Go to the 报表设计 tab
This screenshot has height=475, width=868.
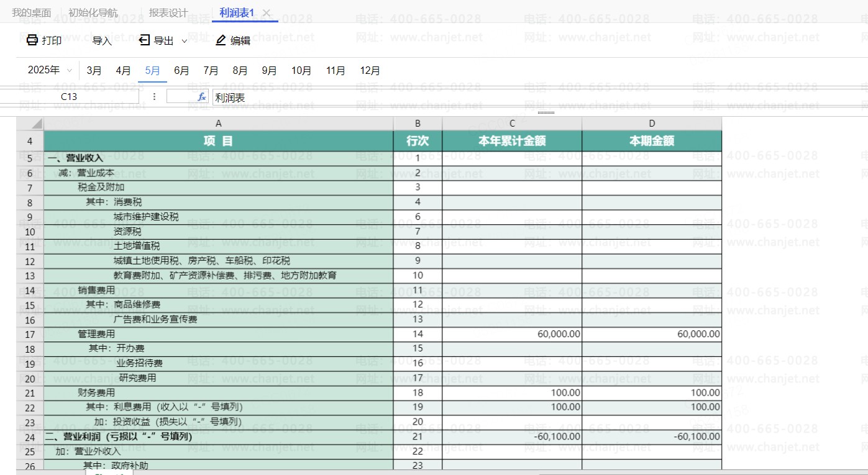point(168,13)
